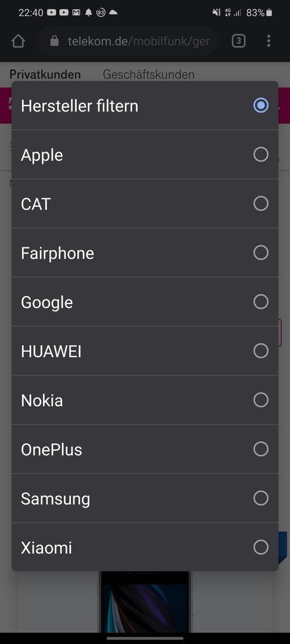This screenshot has width=290, height=644.
Task: Tap the padlock site security icon
Action: coord(54,41)
